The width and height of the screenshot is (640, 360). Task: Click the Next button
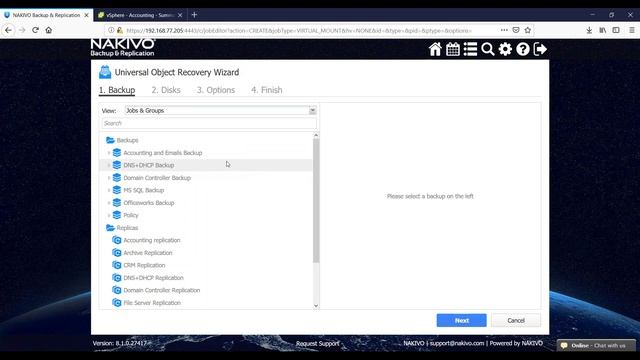(462, 320)
